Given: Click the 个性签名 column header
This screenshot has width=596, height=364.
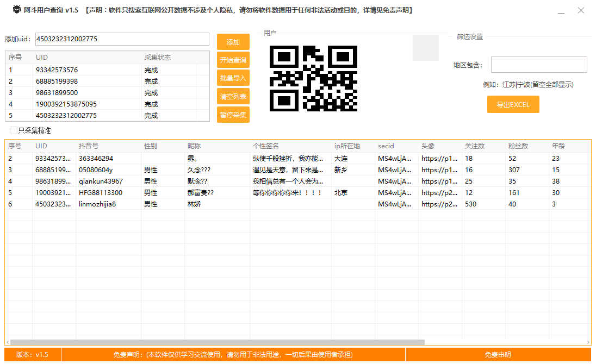Looking at the screenshot, I should [290, 146].
